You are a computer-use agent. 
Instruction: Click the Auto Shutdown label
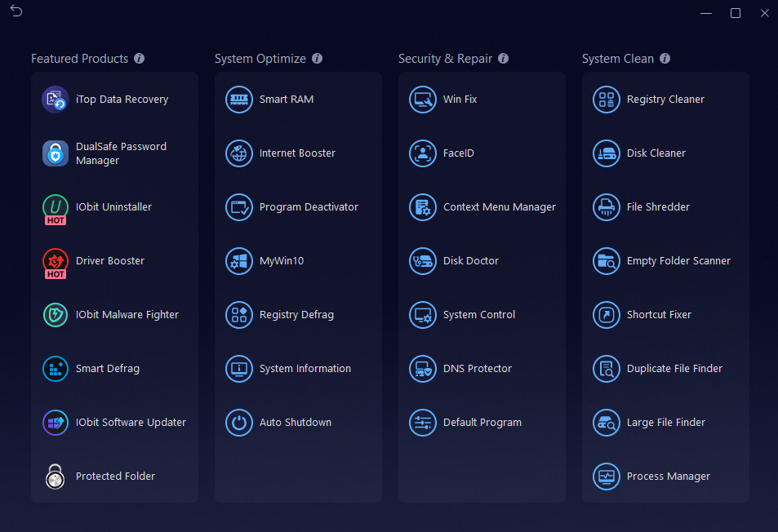pos(296,423)
